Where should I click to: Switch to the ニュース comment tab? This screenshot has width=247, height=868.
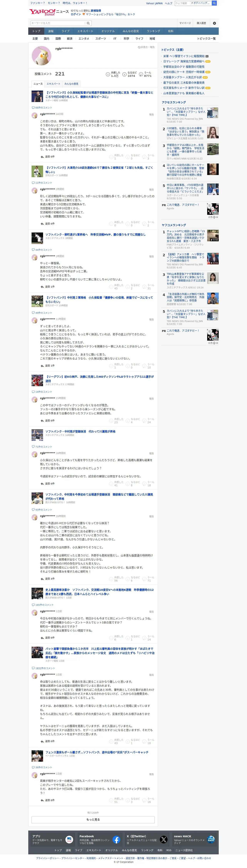click(x=38, y=84)
